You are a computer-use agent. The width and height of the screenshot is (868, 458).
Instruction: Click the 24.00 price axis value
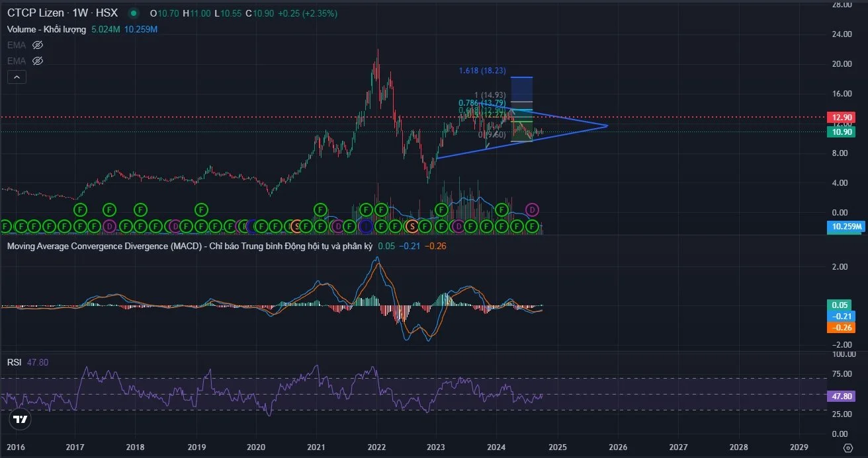point(842,34)
